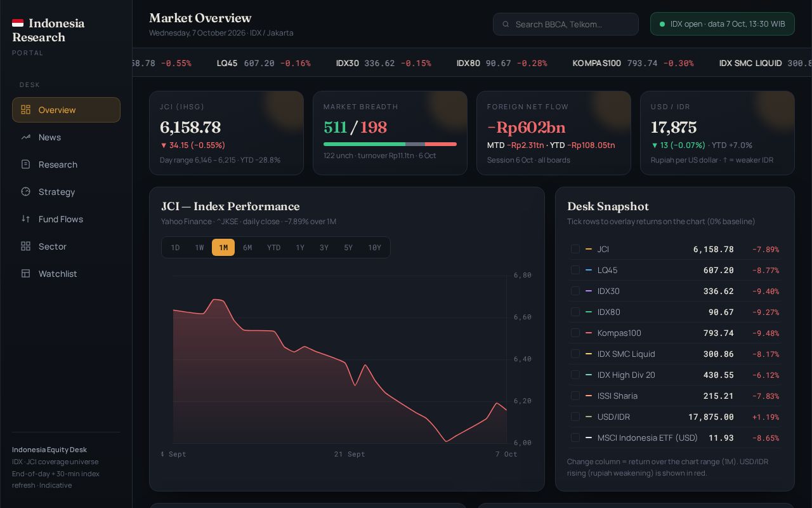The width and height of the screenshot is (812, 508).
Task: Click the IDX open status badge
Action: 723,24
